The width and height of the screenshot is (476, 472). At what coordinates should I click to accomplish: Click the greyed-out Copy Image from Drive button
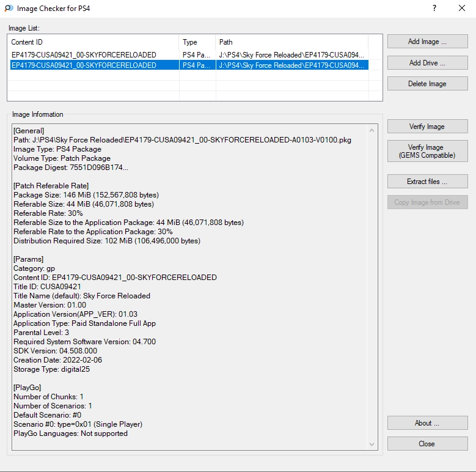click(427, 202)
